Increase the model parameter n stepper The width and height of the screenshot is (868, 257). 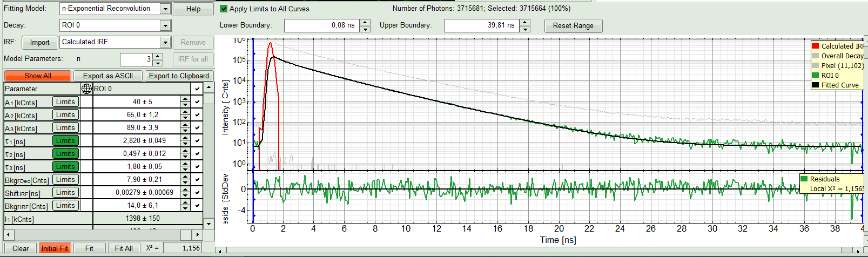pos(158,56)
